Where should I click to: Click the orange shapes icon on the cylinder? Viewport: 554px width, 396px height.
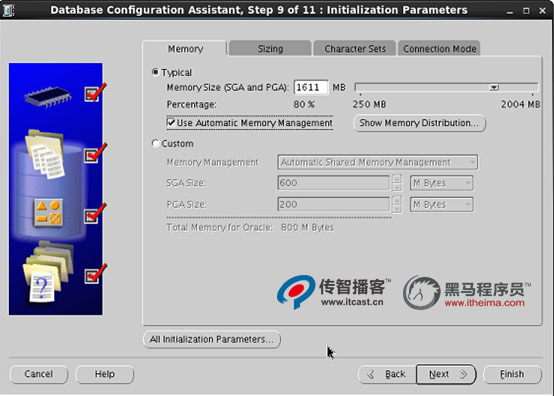coord(48,212)
